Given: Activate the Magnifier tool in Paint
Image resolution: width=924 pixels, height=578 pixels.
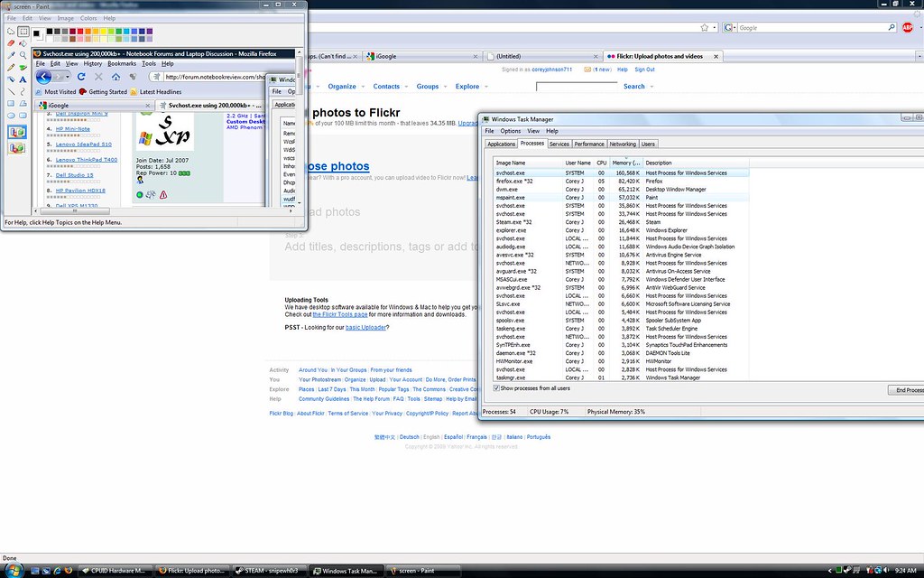Looking at the screenshot, I should 23,55.
